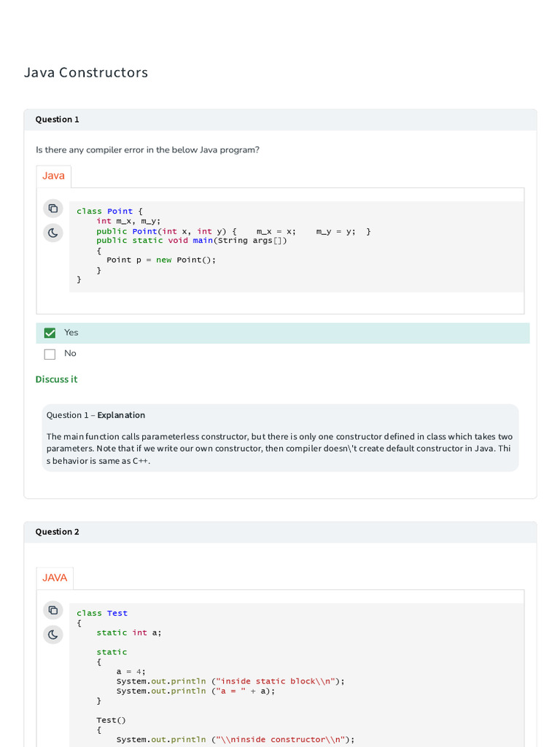Toggle dark mode for Question 1 code
Image resolution: width=560 pixels, height=747 pixels.
click(x=53, y=233)
